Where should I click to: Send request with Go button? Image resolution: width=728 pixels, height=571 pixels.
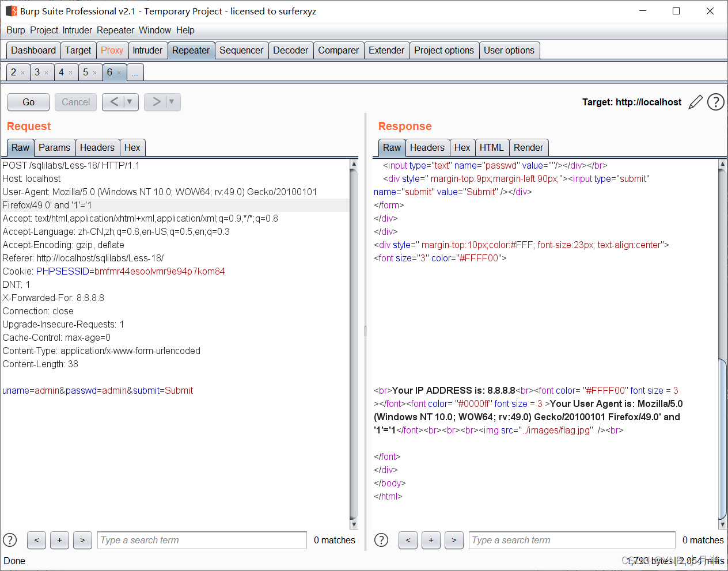28,102
